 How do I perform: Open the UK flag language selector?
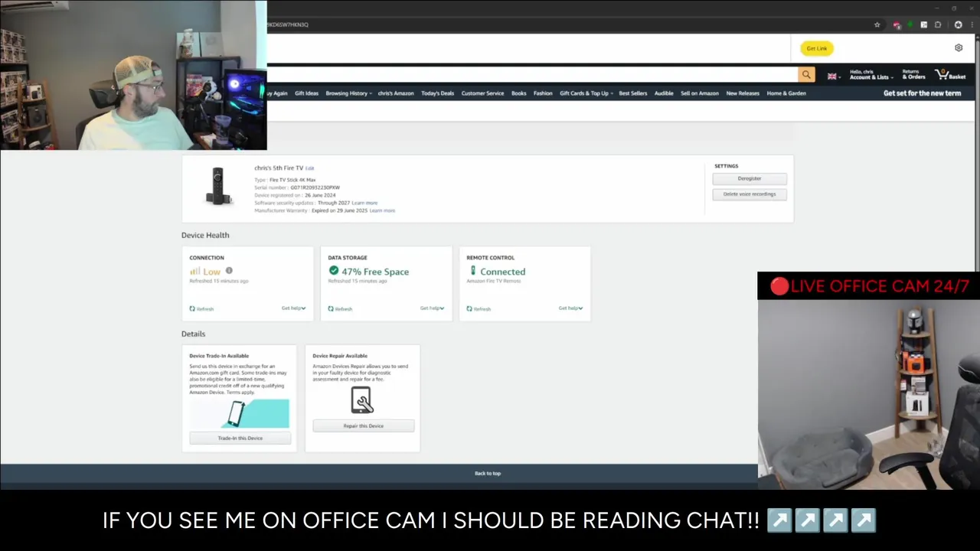coord(833,77)
